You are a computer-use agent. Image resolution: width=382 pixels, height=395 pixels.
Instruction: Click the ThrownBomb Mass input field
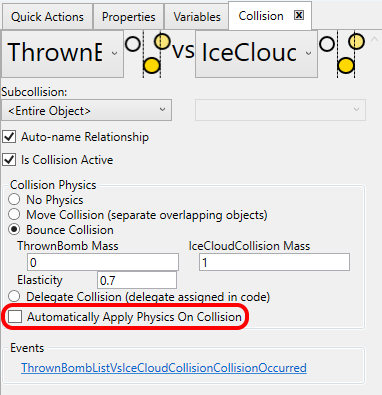(x=103, y=262)
